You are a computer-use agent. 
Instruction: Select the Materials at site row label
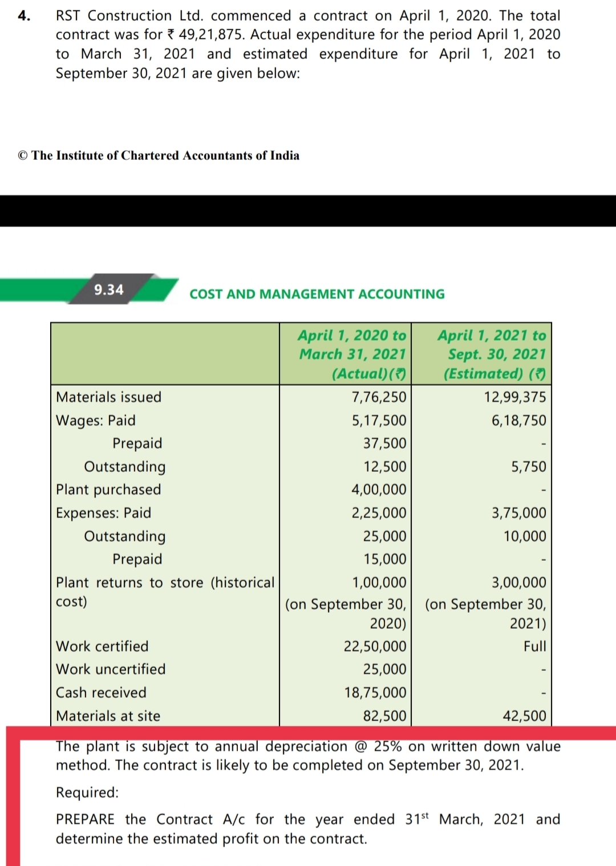click(x=108, y=716)
